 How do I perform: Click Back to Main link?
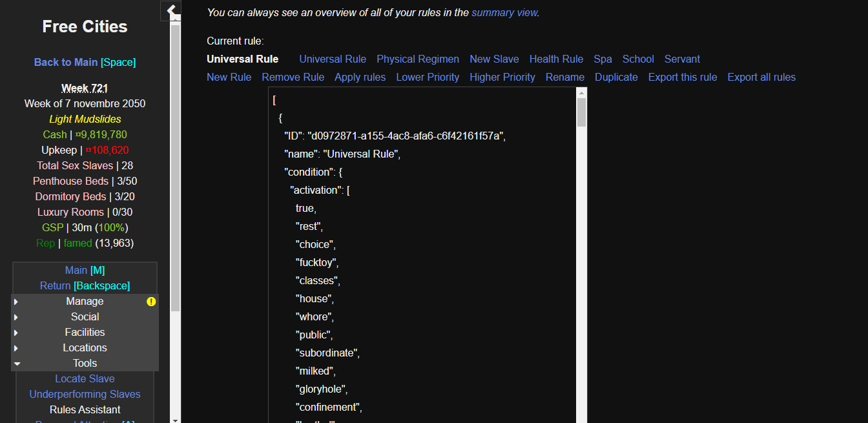click(x=66, y=63)
